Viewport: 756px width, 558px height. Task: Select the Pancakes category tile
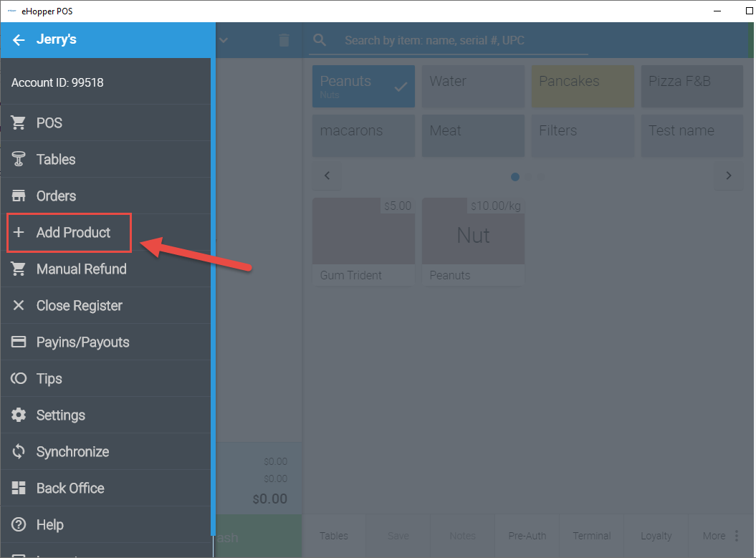[x=583, y=86]
